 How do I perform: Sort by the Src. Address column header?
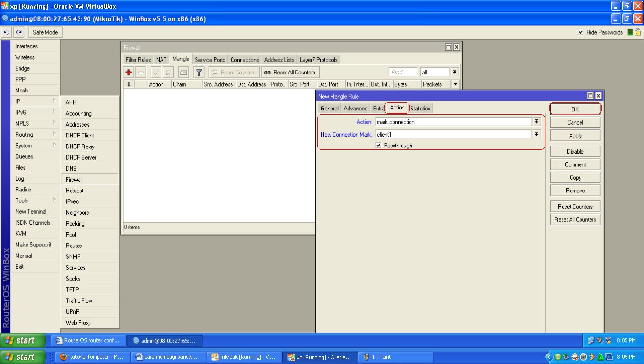(x=218, y=84)
